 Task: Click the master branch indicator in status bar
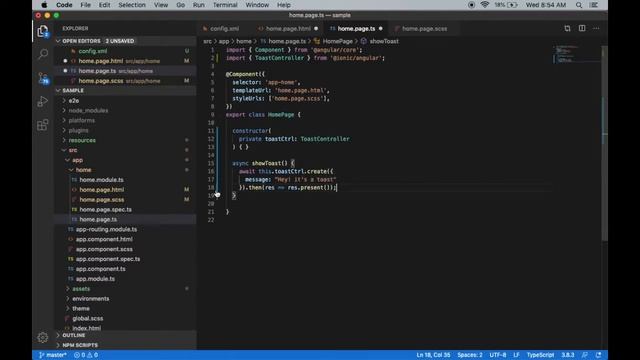point(52,355)
